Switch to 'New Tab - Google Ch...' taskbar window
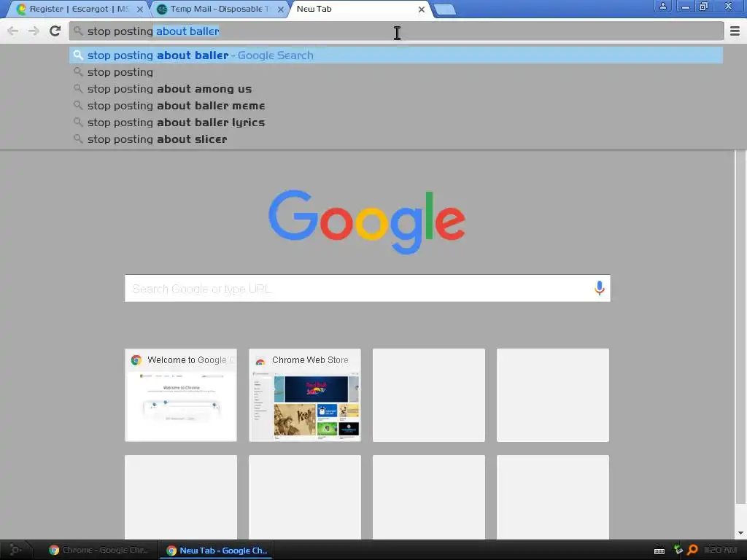 [x=217, y=550]
